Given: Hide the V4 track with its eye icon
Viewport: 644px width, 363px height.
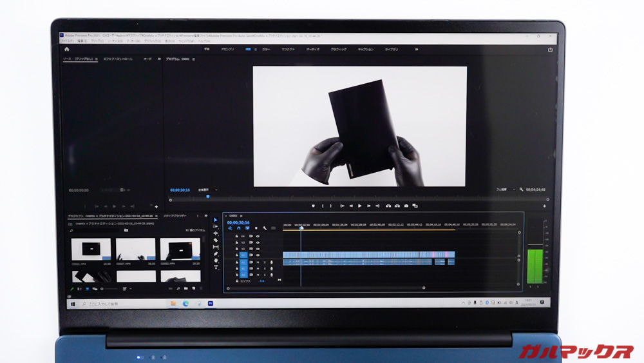Looking at the screenshot, I should 258,236.
